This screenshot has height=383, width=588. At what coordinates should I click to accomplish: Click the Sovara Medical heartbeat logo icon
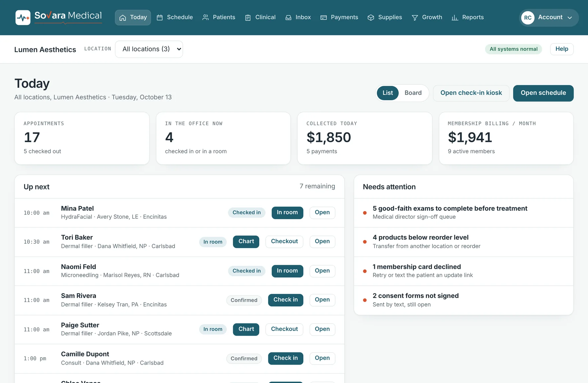click(x=23, y=17)
